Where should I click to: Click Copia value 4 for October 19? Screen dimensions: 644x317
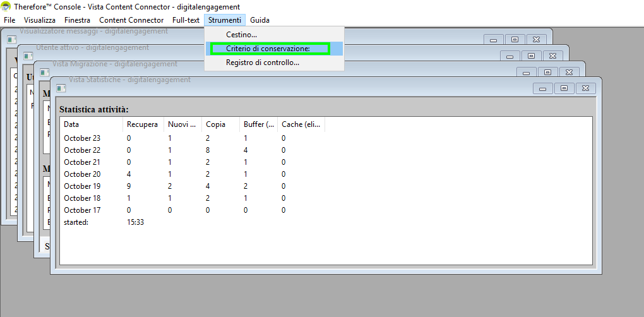[208, 186]
